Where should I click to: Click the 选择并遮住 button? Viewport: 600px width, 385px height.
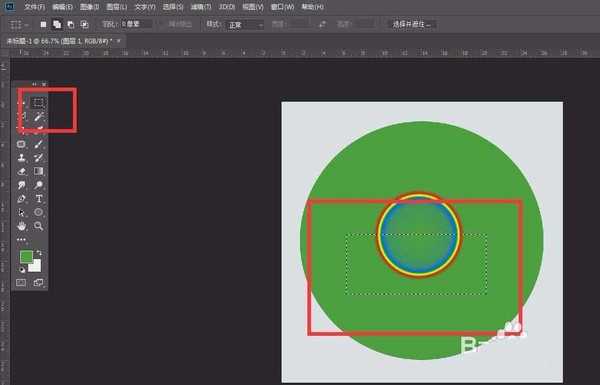pos(412,24)
